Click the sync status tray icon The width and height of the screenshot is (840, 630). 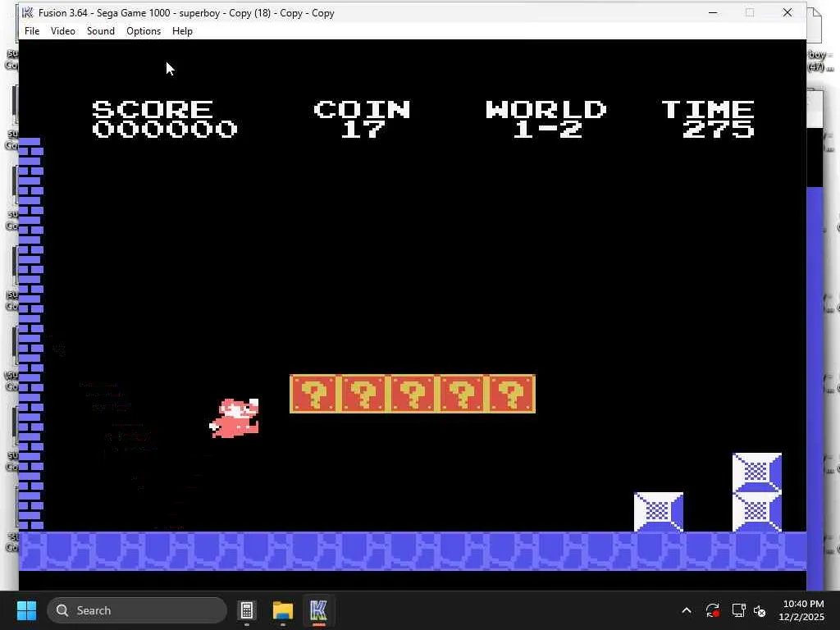(x=713, y=610)
